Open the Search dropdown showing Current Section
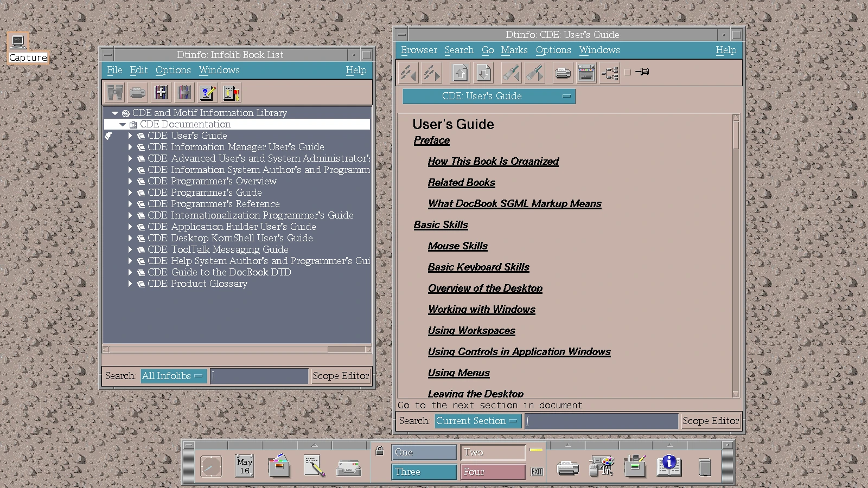 tap(477, 421)
